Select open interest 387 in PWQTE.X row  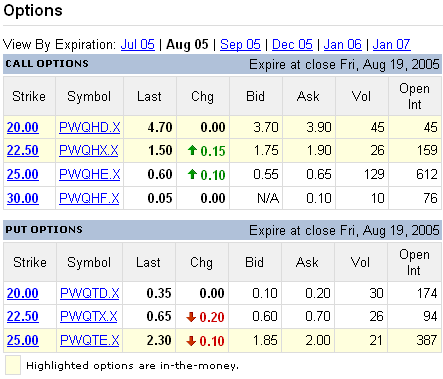point(427,340)
